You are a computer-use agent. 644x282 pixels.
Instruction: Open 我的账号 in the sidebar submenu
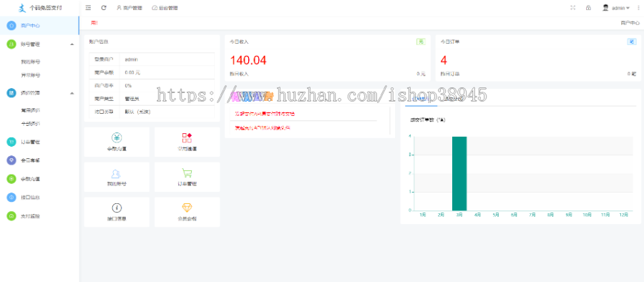[31, 62]
